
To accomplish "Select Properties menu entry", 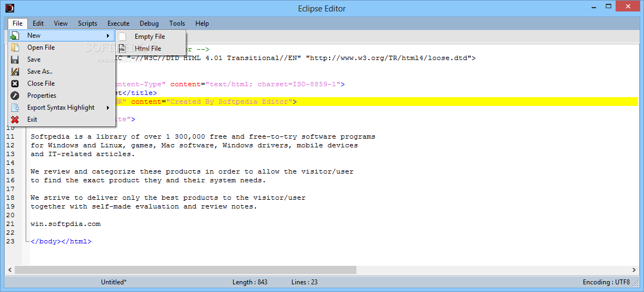I will pyautogui.click(x=62, y=96).
